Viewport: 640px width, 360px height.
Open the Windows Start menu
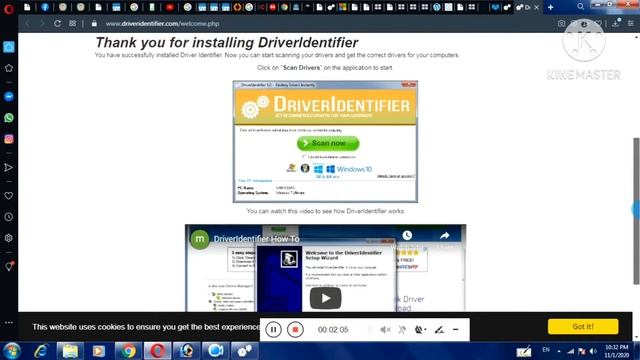tap(12, 351)
